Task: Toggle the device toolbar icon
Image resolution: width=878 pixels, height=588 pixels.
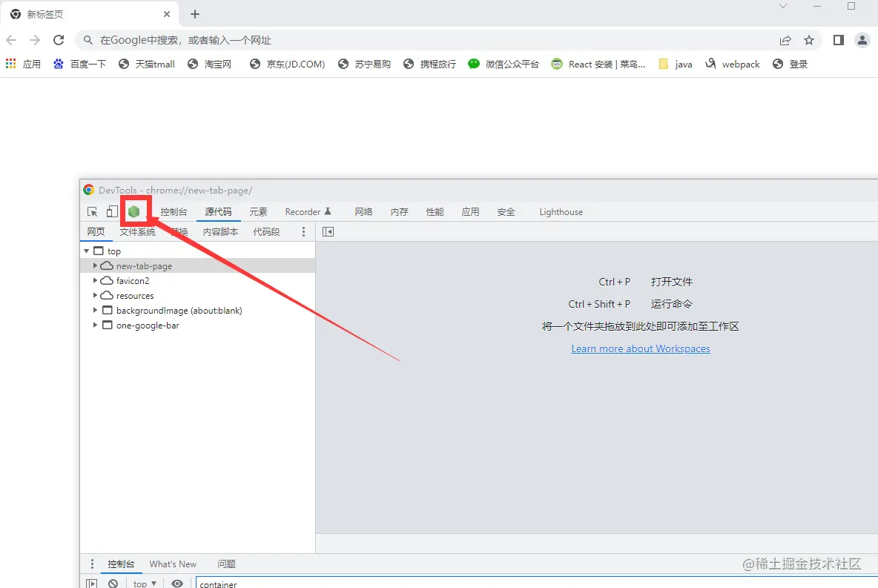Action: [x=113, y=211]
